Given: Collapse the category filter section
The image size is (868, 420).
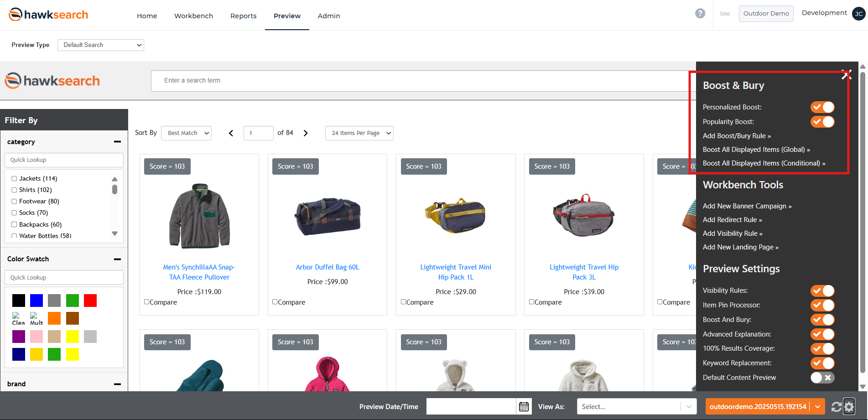Looking at the screenshot, I should coord(117,142).
